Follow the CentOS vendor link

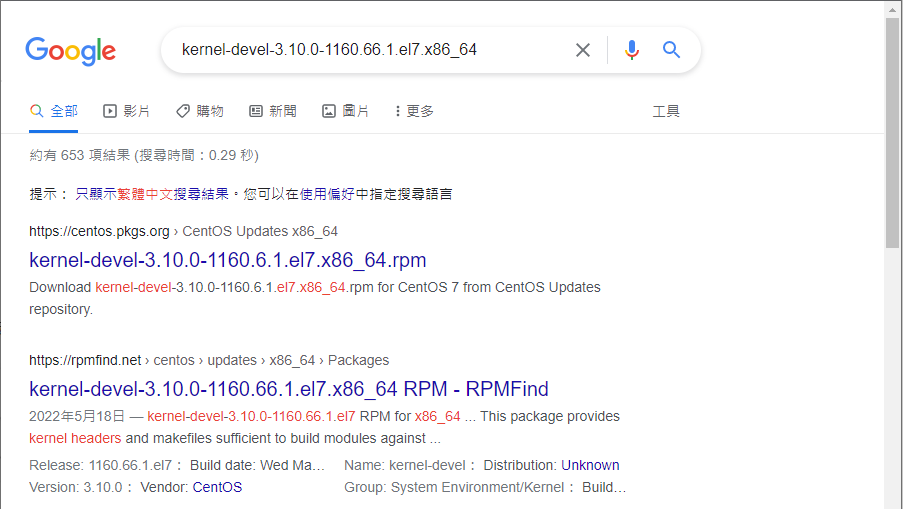point(217,487)
